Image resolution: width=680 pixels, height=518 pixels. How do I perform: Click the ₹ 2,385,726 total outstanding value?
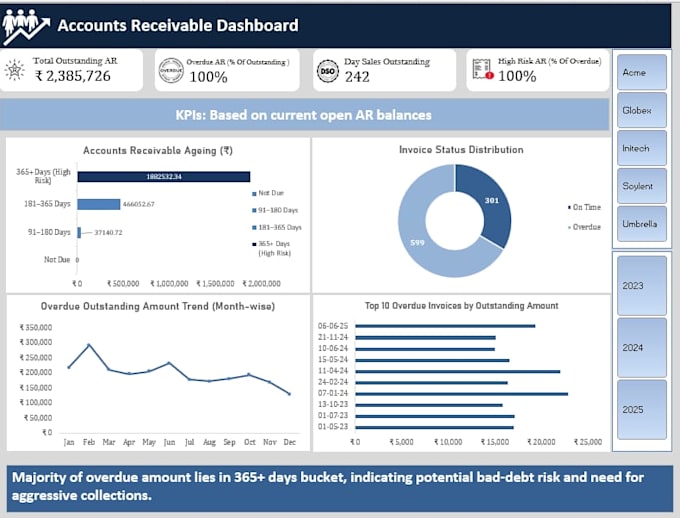pos(73,76)
